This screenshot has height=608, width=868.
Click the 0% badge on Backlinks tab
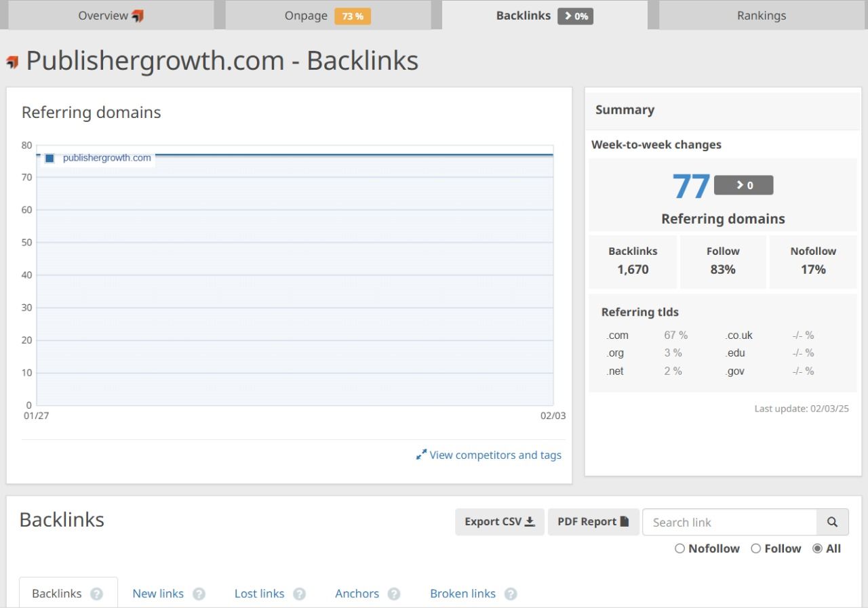point(576,16)
